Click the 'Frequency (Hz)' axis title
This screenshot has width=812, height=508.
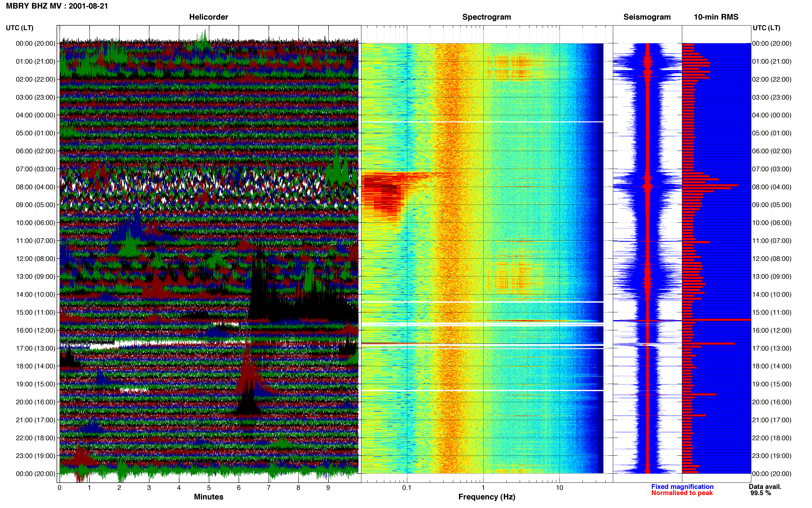pos(487,497)
